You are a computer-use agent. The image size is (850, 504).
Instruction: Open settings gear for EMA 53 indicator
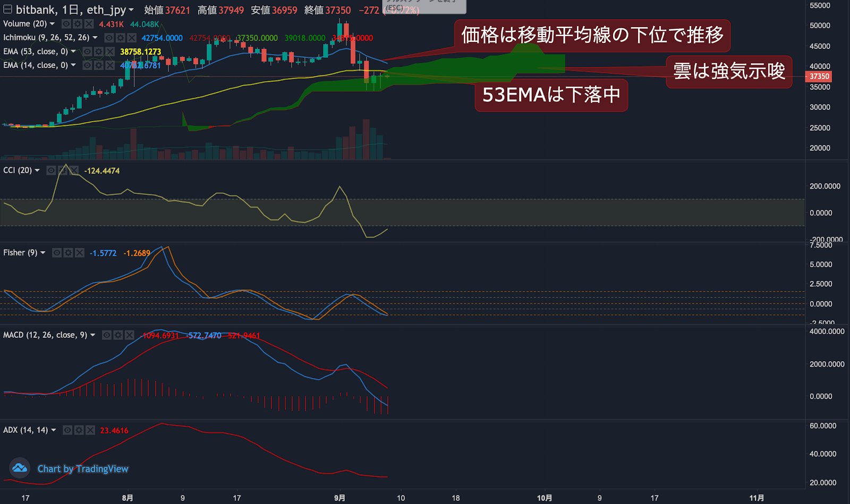click(x=99, y=52)
